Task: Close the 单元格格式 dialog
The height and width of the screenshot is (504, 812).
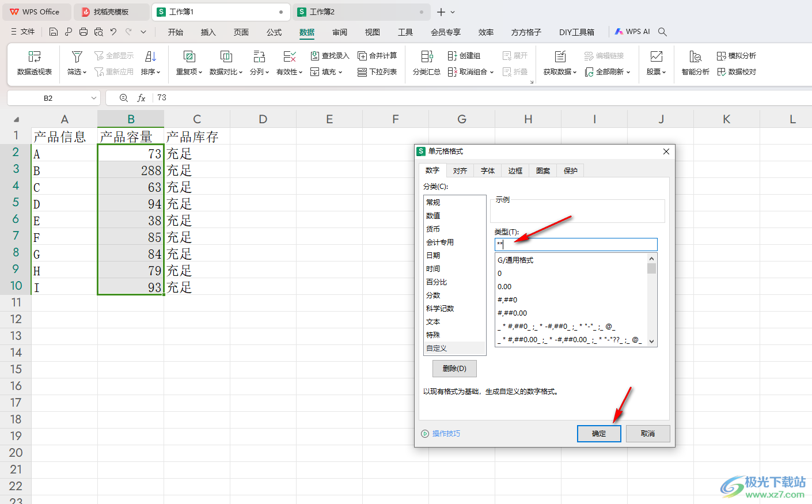Action: pos(666,151)
